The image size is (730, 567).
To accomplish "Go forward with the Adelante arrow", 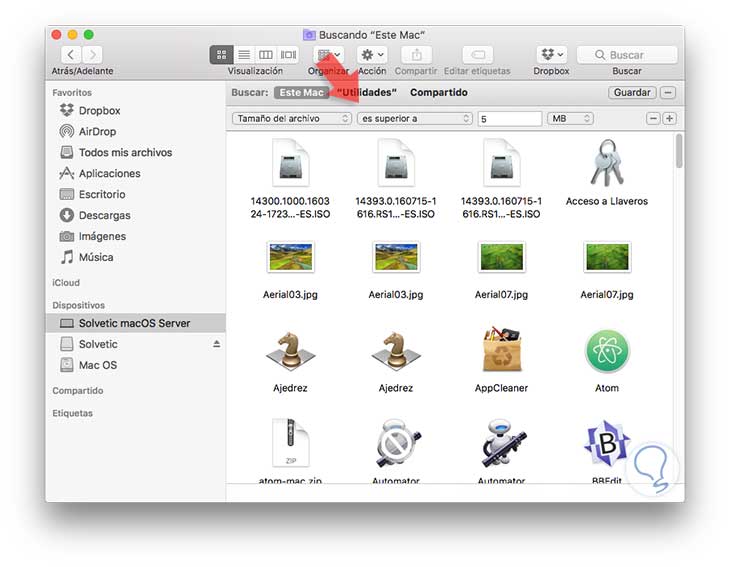I will 93,55.
